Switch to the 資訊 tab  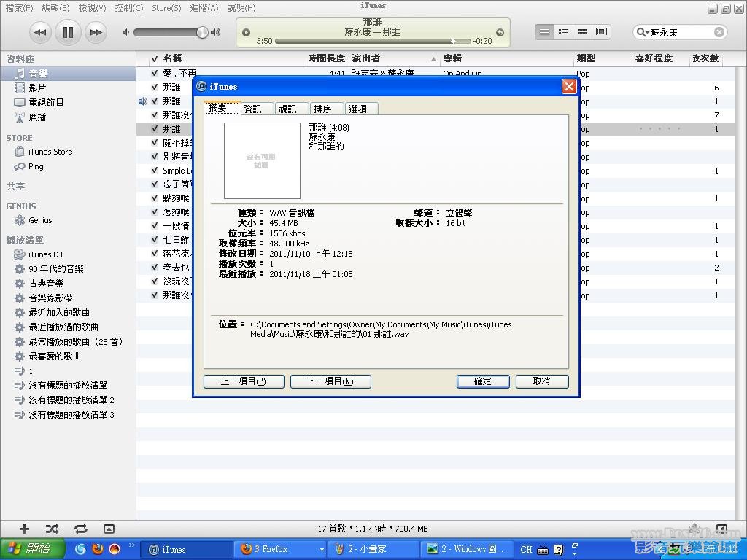tap(258, 109)
